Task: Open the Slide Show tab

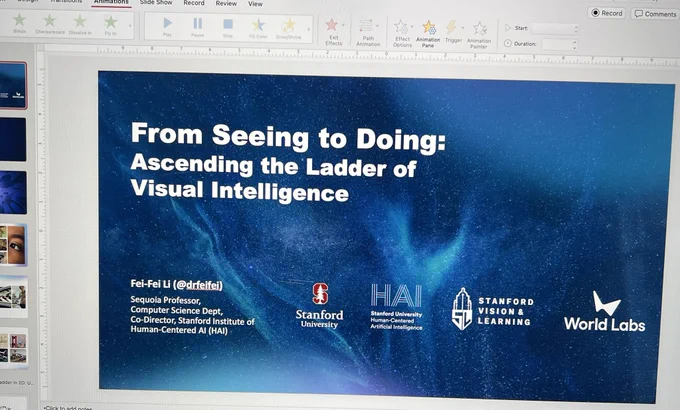Action: click(x=156, y=3)
